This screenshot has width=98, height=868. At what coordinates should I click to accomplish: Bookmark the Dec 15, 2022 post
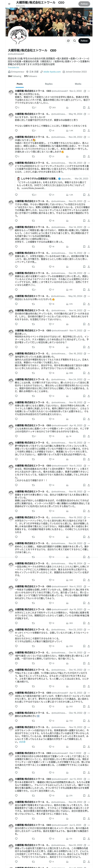click(84, 266)
